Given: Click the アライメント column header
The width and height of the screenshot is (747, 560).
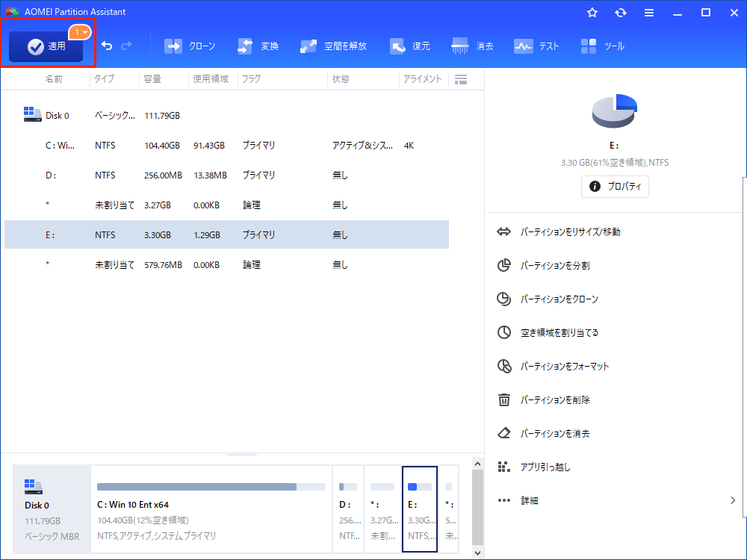Looking at the screenshot, I should pyautogui.click(x=422, y=79).
